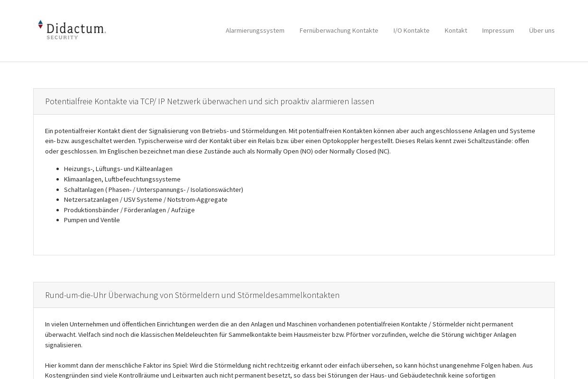Click the Produktionsbänder / Förderanlagen bullet
588x379 pixels.
coord(129,210)
